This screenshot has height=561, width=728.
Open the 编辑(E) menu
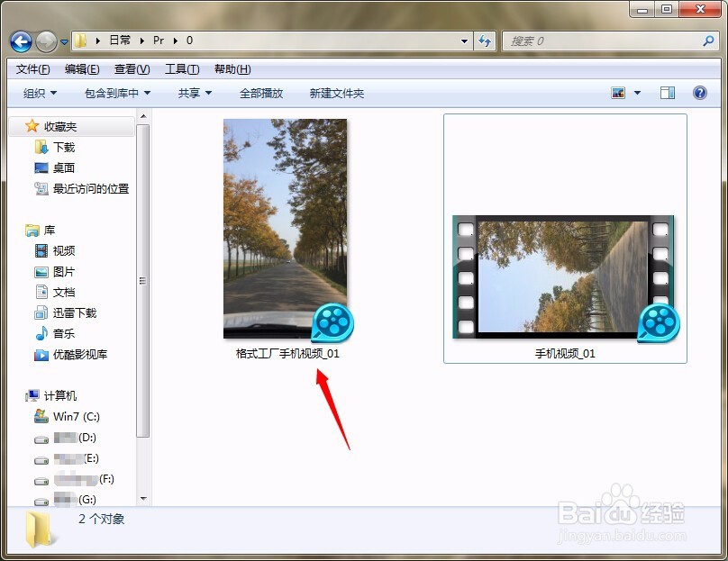coord(82,69)
